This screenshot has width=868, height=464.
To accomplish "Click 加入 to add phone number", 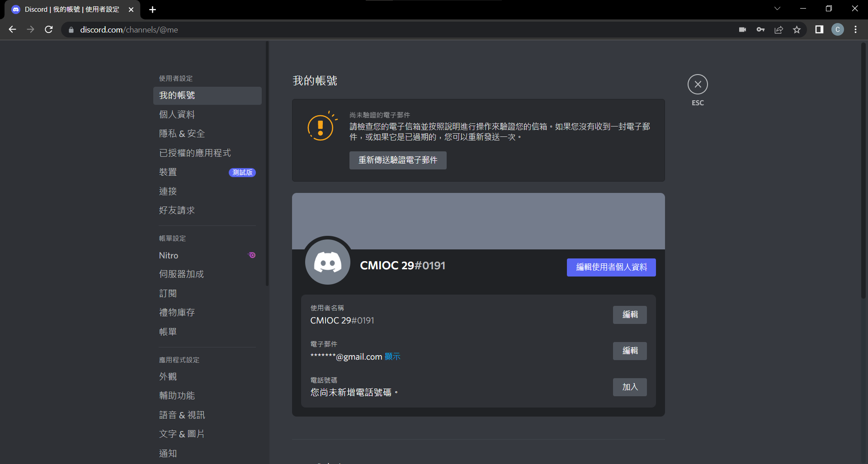I will tap(630, 387).
